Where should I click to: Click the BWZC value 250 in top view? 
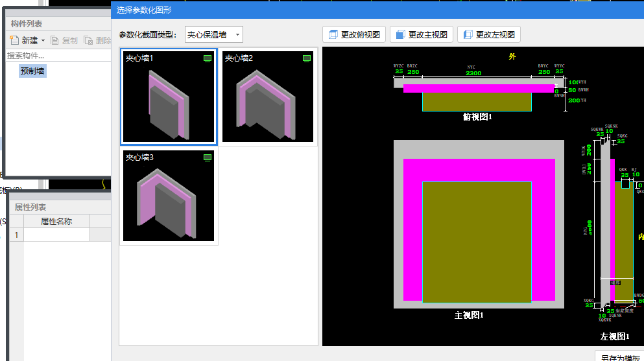coord(413,72)
